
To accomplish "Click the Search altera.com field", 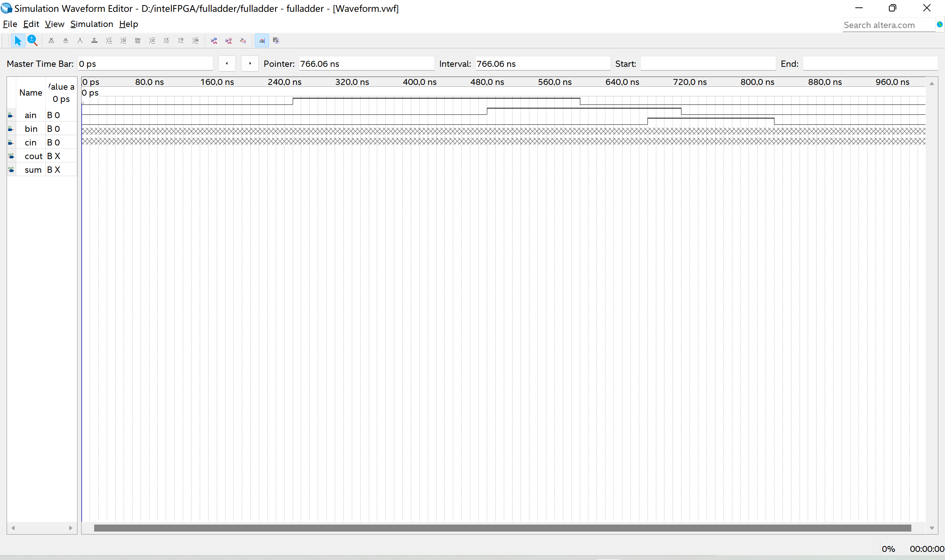I will [x=889, y=25].
